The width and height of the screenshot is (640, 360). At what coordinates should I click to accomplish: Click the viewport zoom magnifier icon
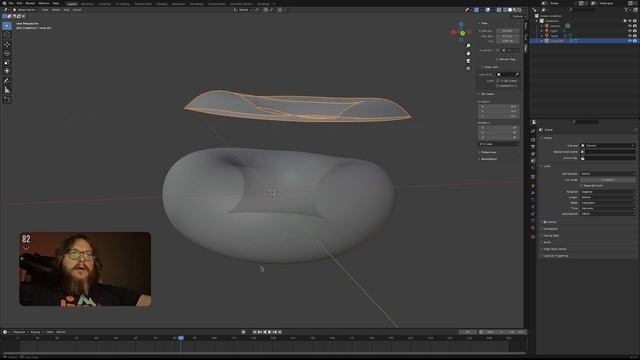coord(468,46)
